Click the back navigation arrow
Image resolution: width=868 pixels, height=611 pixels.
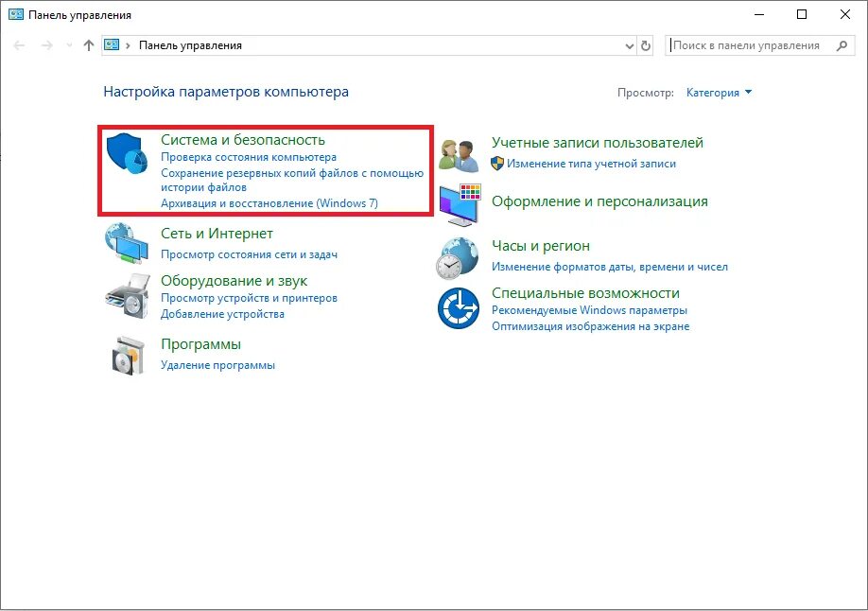pos(19,45)
